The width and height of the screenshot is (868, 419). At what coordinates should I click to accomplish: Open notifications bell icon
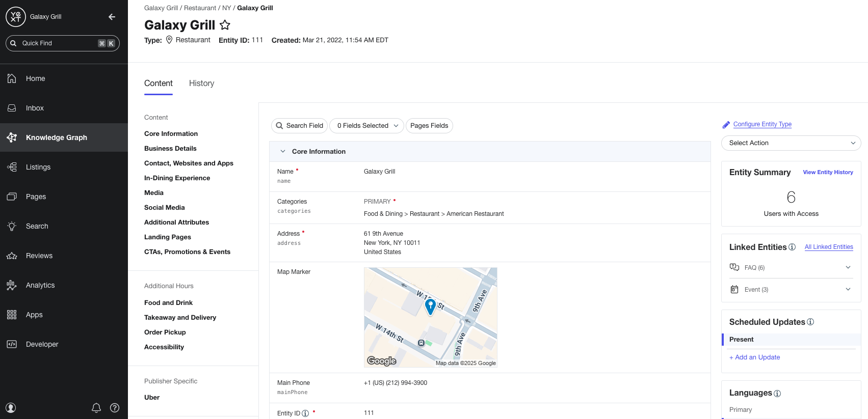click(96, 408)
